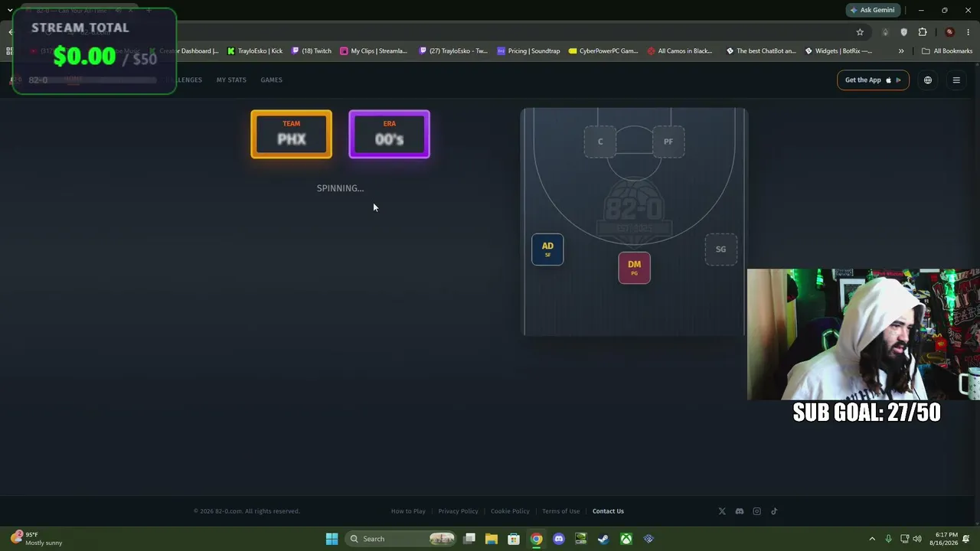
Task: Open the volume tray icon
Action: coord(917,539)
